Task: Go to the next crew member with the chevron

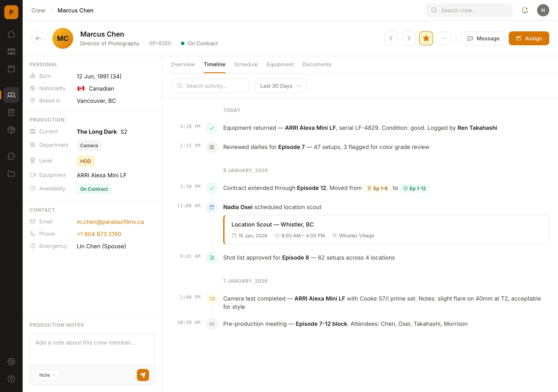Action: click(408, 38)
